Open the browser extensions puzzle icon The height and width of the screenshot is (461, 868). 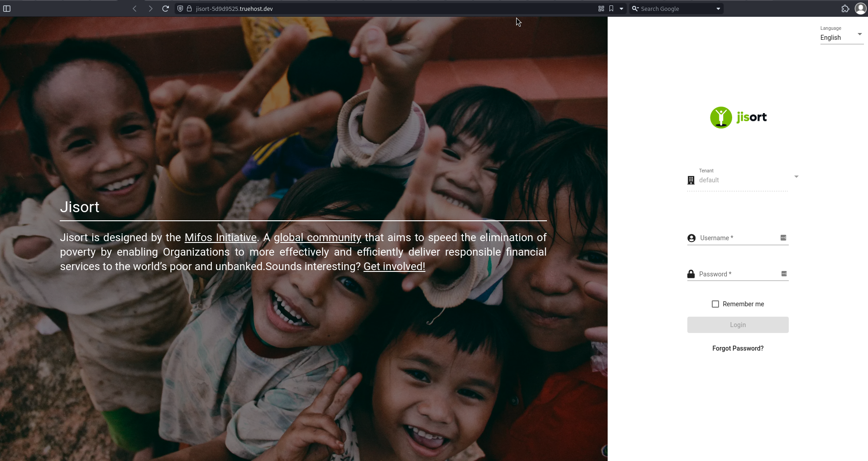click(845, 8)
